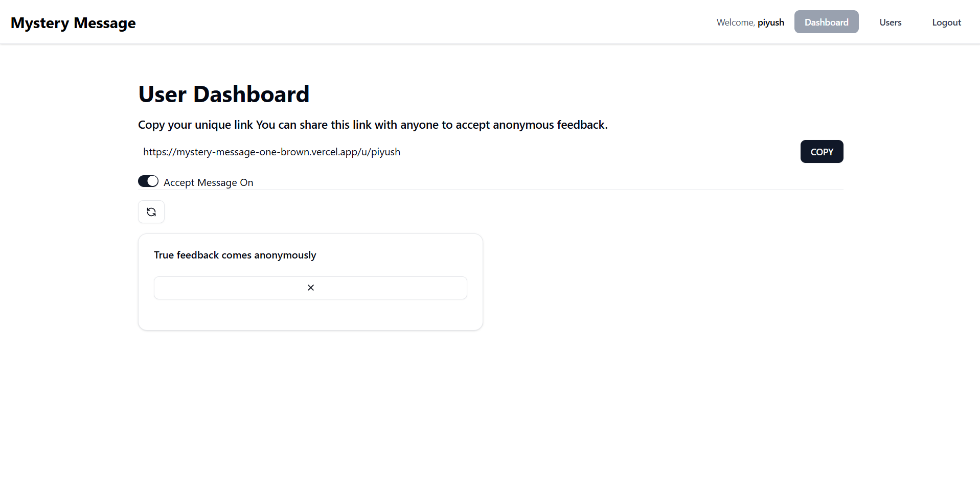The height and width of the screenshot is (495, 980).
Task: Click the 'Accept Message On' label
Action: [x=209, y=182]
